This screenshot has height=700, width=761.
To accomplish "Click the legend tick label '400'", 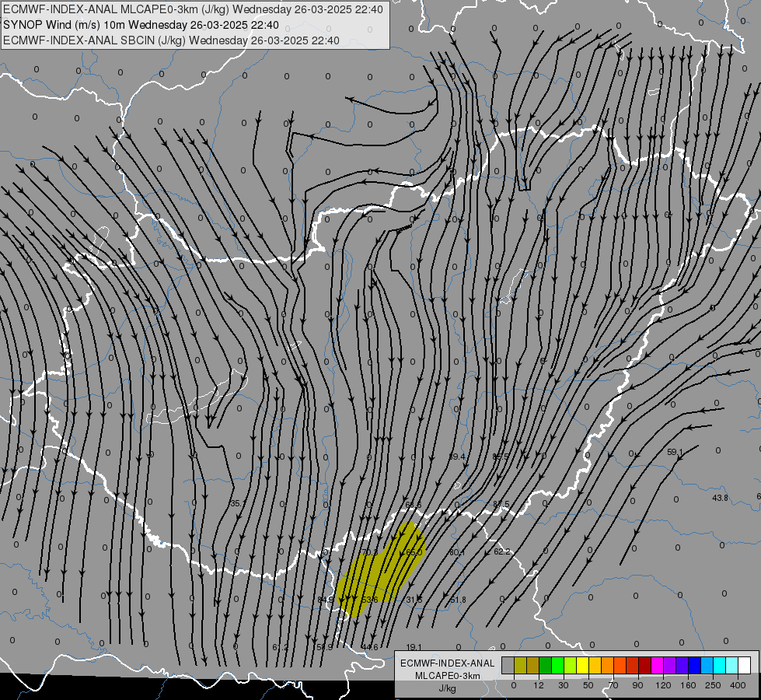I will 738,685.
